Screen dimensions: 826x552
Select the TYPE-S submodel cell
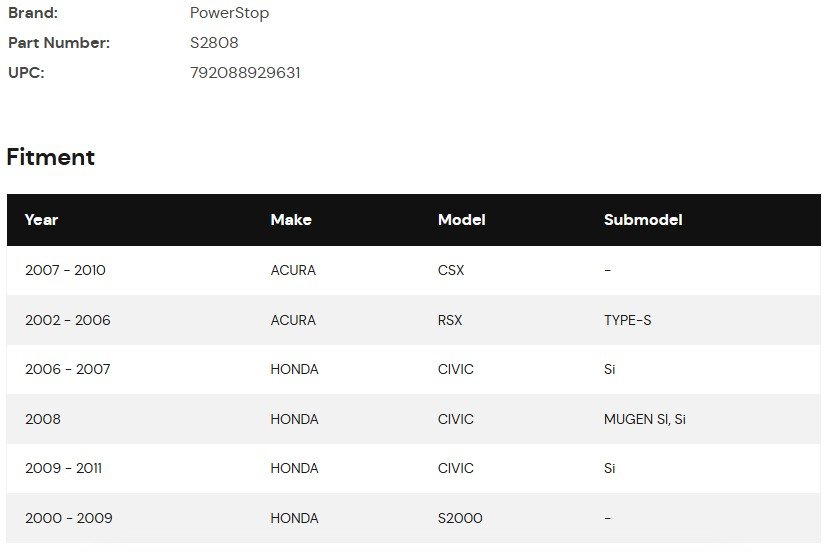coord(627,320)
